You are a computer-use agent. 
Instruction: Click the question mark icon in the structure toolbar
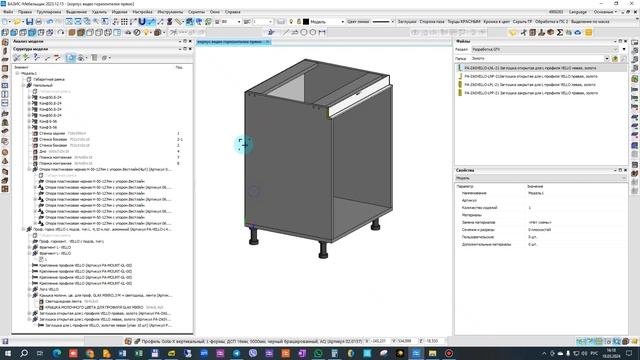pos(36,58)
